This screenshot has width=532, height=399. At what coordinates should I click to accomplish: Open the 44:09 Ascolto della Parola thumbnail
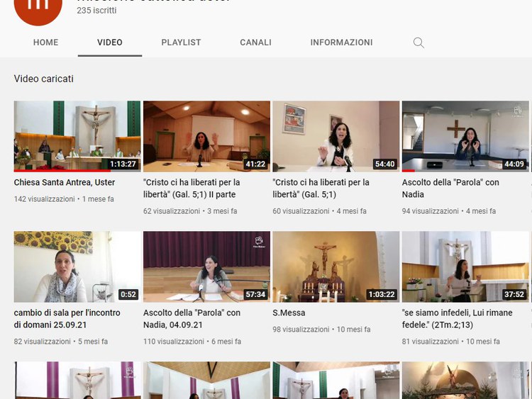click(x=465, y=136)
